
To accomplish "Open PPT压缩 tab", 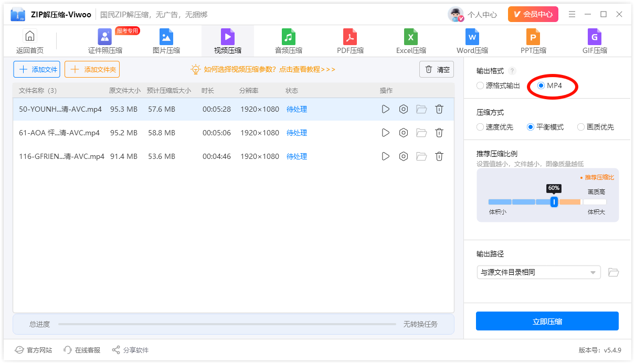I will [533, 41].
